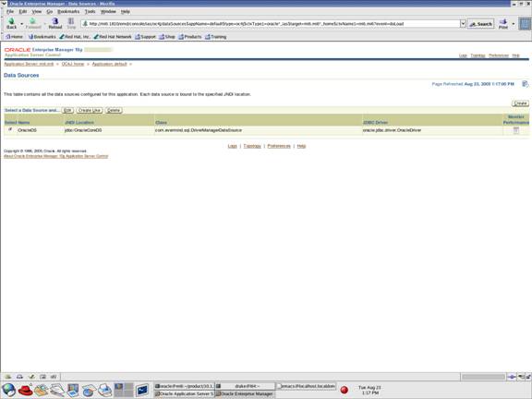Click the Delete data source button
This screenshot has width=532, height=399.
[114, 110]
